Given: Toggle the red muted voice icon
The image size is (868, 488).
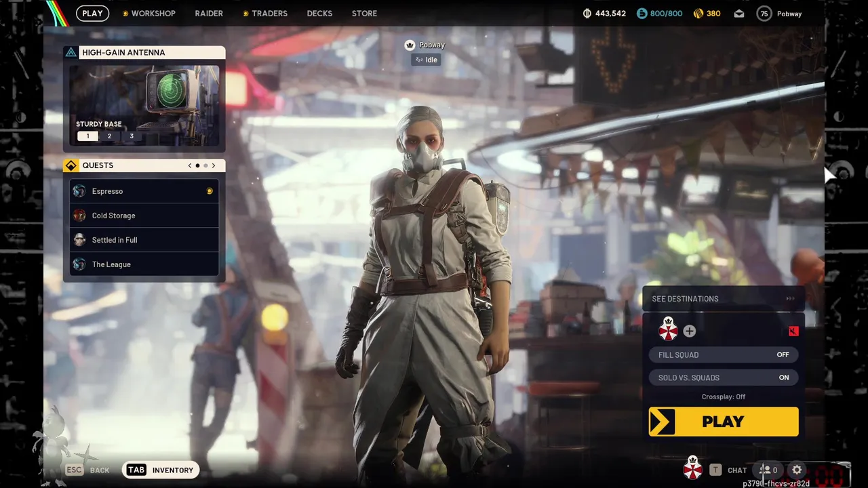Looking at the screenshot, I should click(793, 331).
